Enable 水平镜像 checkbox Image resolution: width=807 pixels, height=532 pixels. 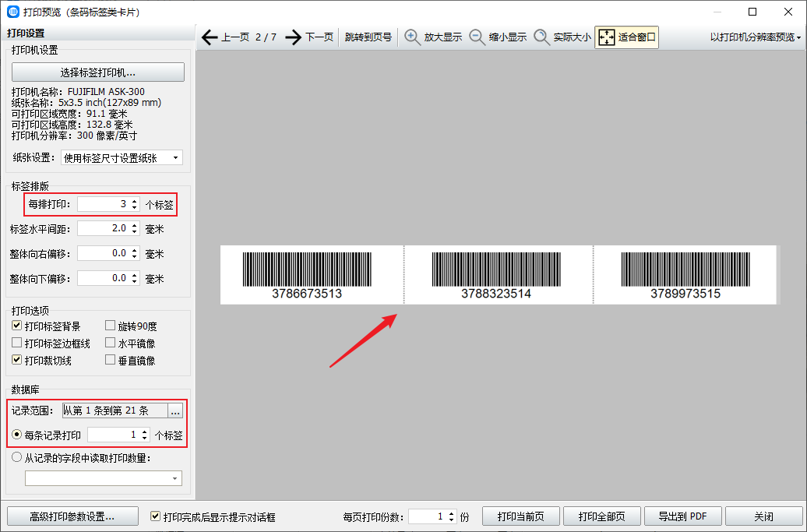point(110,343)
